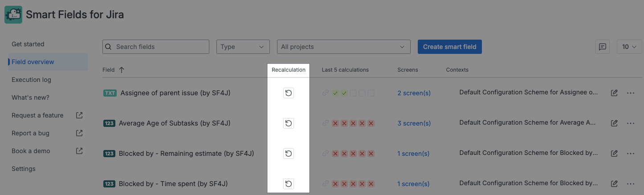Screen dimensions: 644x195
Task: Trigger recalculation for Blocked by - Time spent
Action: pos(288,184)
